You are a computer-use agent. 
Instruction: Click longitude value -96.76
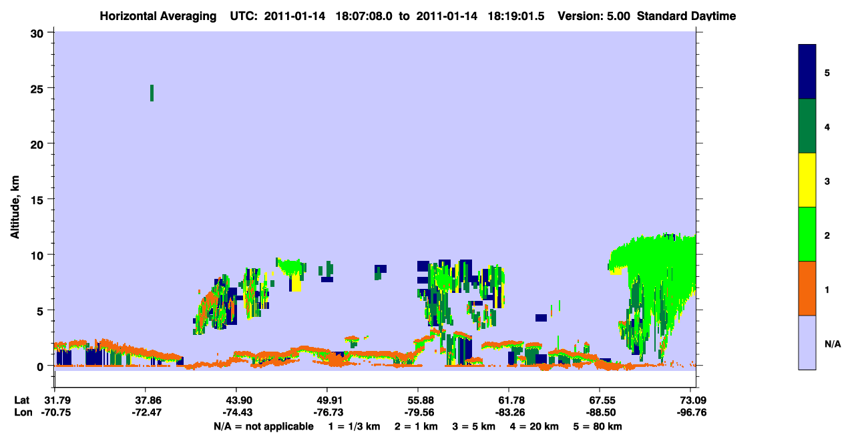[x=692, y=412]
